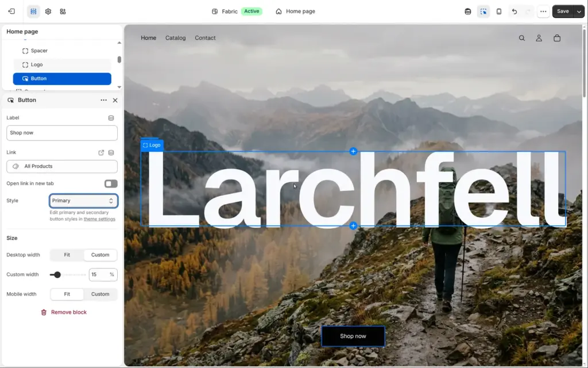Image resolution: width=588 pixels, height=368 pixels.
Task: Open the Style Primary dropdown
Action: click(84, 201)
